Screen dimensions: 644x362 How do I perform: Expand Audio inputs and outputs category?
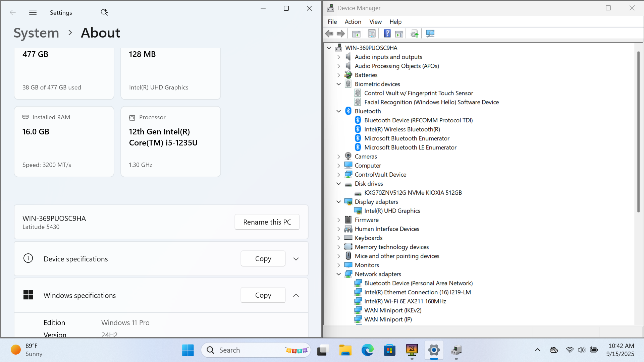338,57
